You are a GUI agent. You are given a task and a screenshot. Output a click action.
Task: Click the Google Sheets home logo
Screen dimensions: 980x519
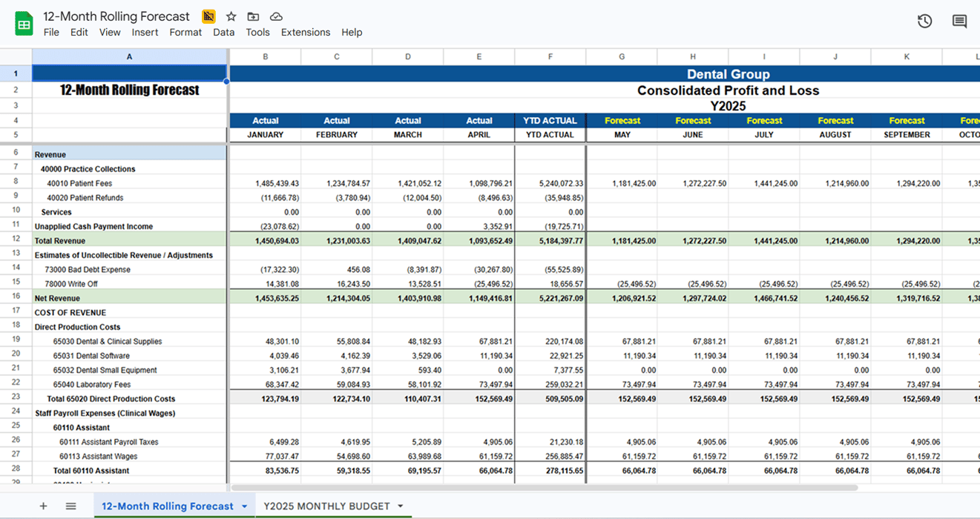point(24,24)
